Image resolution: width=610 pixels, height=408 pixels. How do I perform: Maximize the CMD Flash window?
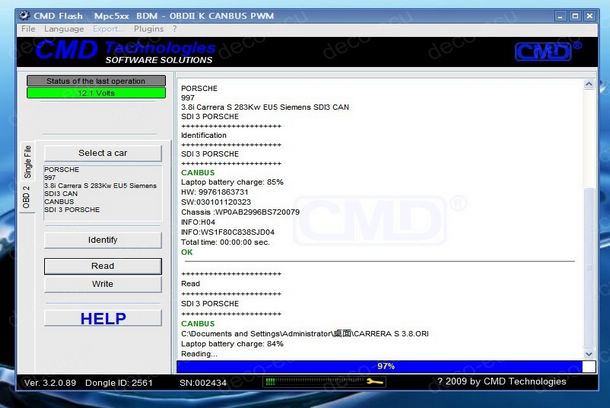pyautogui.click(x=575, y=16)
